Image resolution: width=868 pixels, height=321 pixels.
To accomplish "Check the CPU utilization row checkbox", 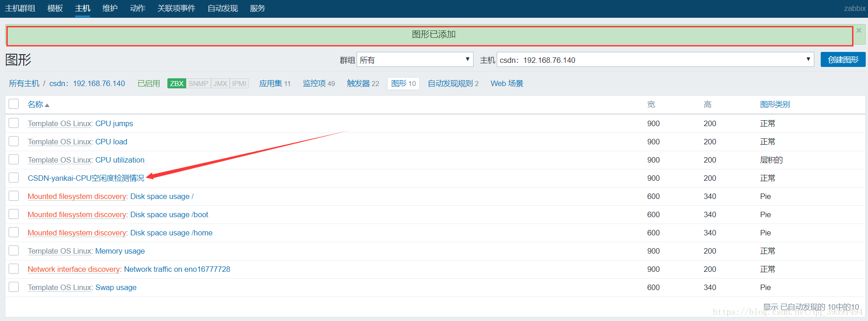I will [14, 159].
